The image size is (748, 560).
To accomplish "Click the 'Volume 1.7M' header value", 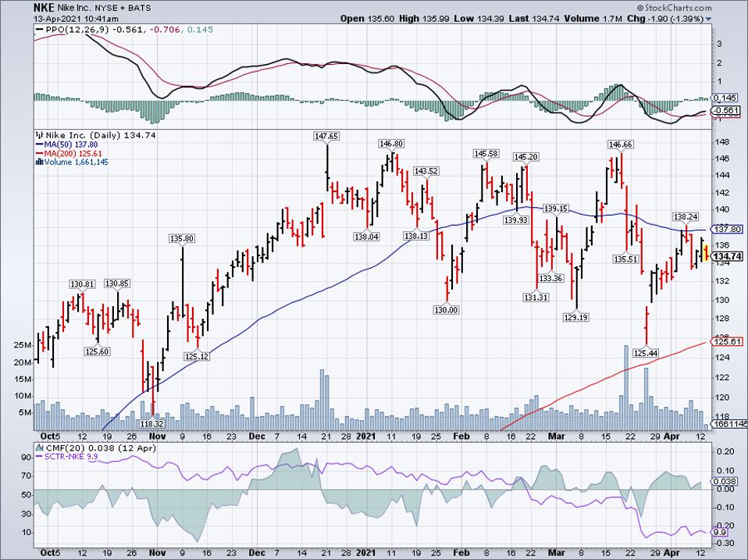I will click(x=593, y=19).
